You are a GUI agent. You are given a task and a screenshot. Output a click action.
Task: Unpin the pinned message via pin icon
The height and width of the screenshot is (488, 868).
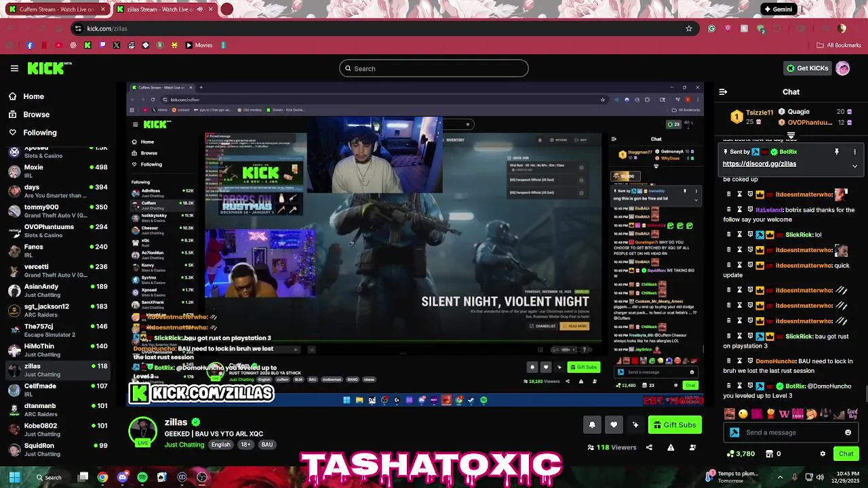837,152
